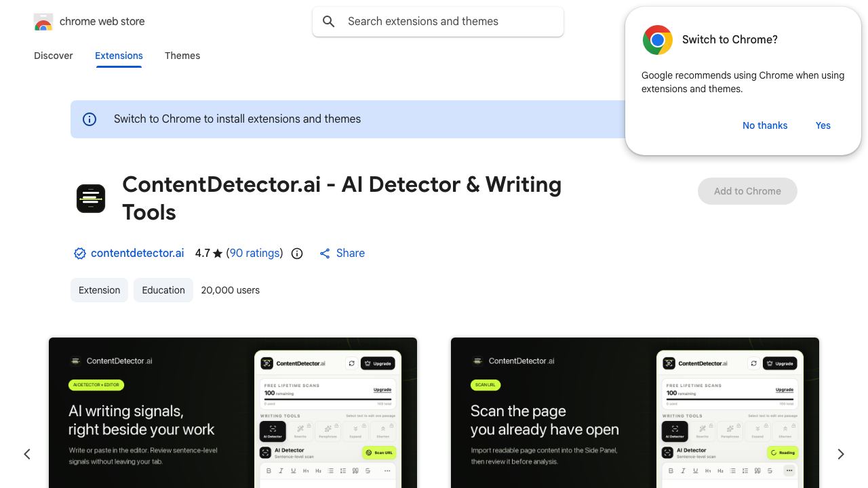Share this extension via the Share button
868x488 pixels.
(342, 253)
